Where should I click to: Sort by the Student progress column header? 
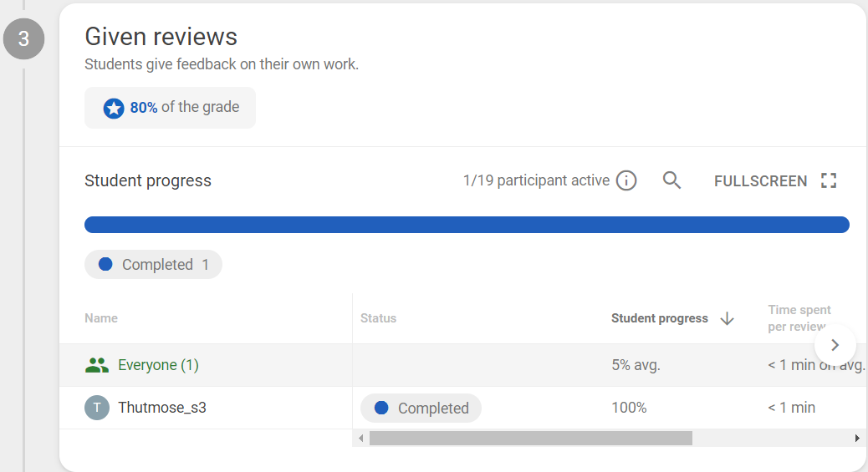point(659,318)
